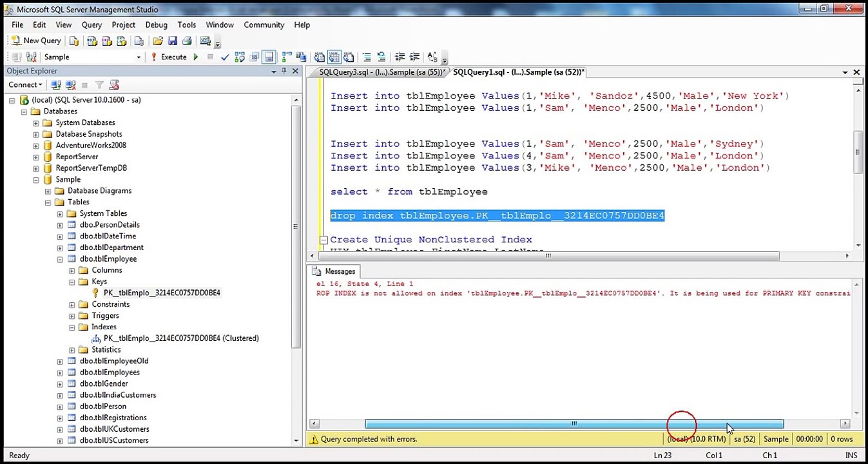Viewport: 868px width, 464px height.
Task: Print the current query
Action: [x=187, y=41]
